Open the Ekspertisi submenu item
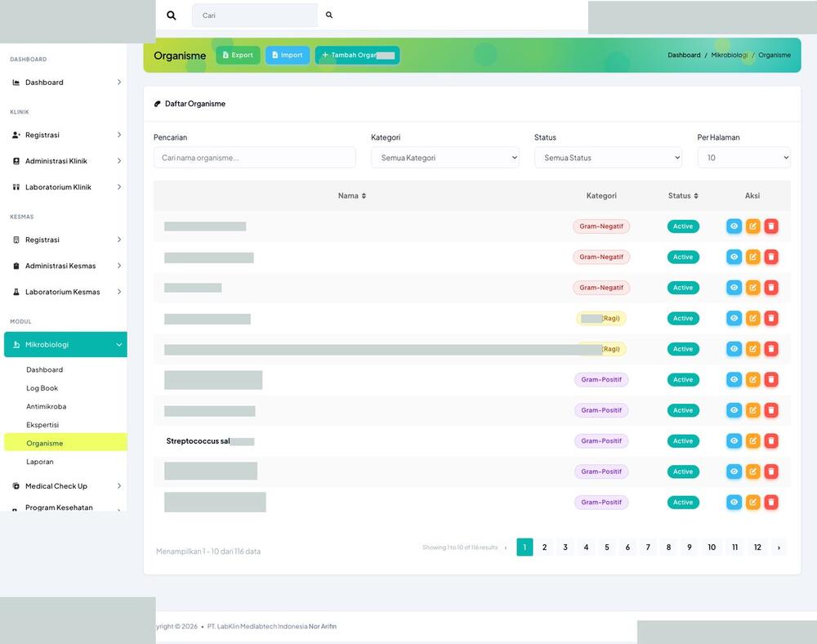817x644 pixels. click(42, 425)
